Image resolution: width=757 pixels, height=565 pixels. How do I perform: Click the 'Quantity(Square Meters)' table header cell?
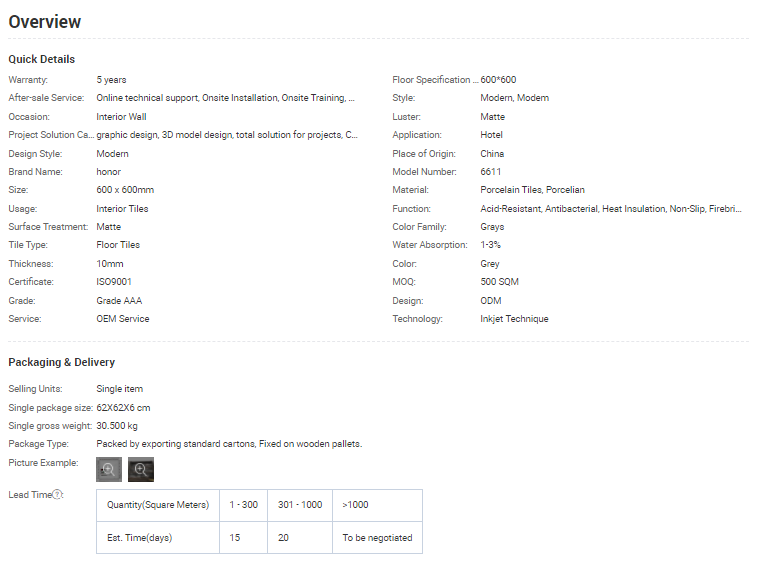[158, 505]
